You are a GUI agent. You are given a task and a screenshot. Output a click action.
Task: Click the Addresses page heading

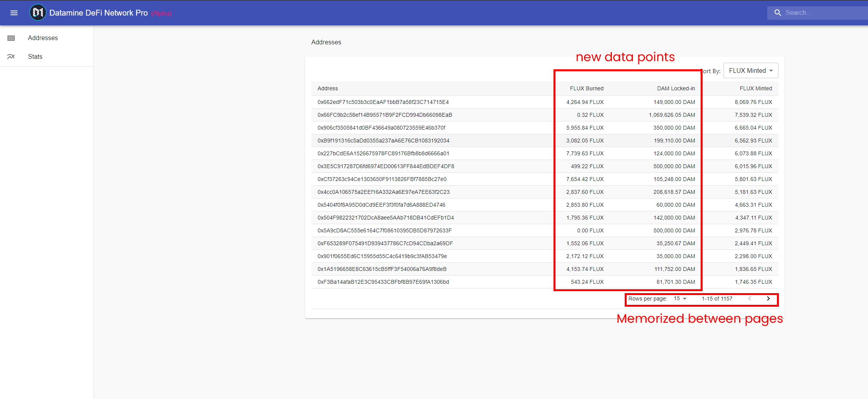tap(326, 42)
